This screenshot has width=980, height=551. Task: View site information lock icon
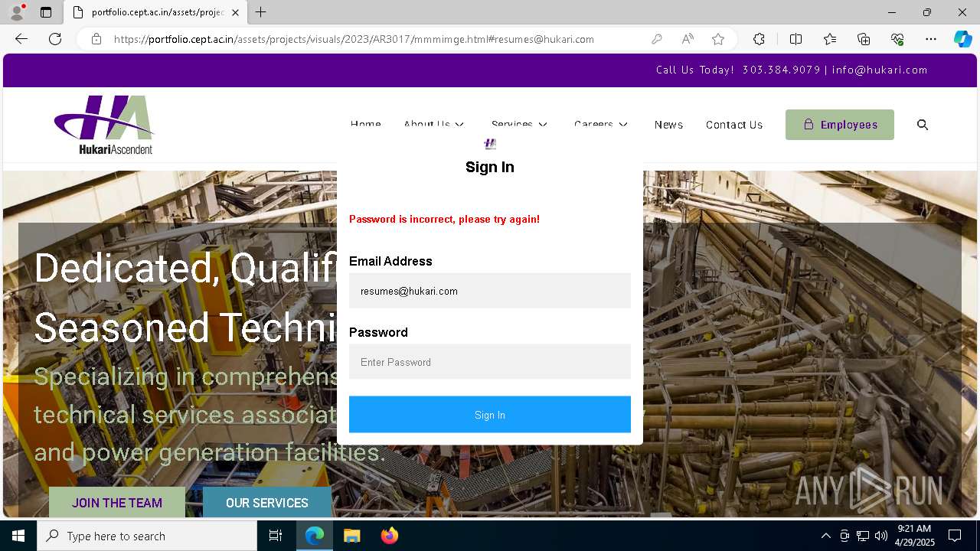pos(96,39)
